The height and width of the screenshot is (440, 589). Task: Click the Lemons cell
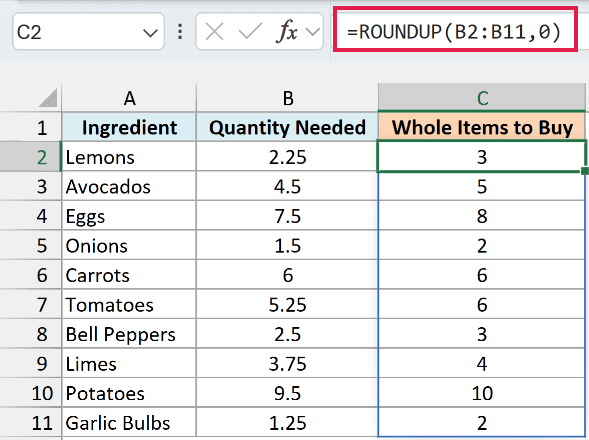point(129,157)
